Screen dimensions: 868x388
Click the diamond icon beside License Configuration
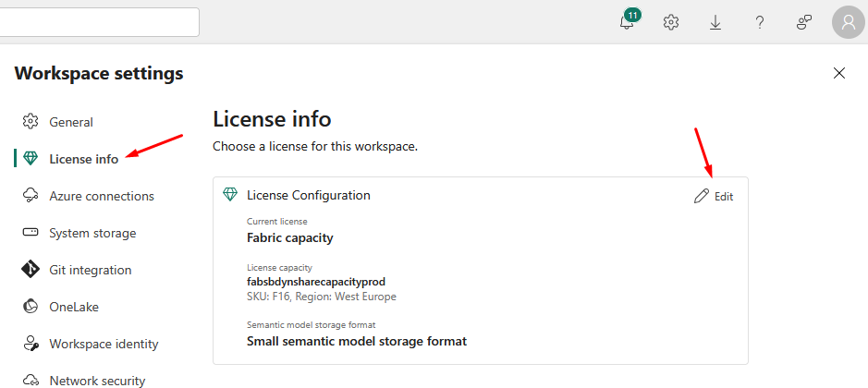point(230,194)
